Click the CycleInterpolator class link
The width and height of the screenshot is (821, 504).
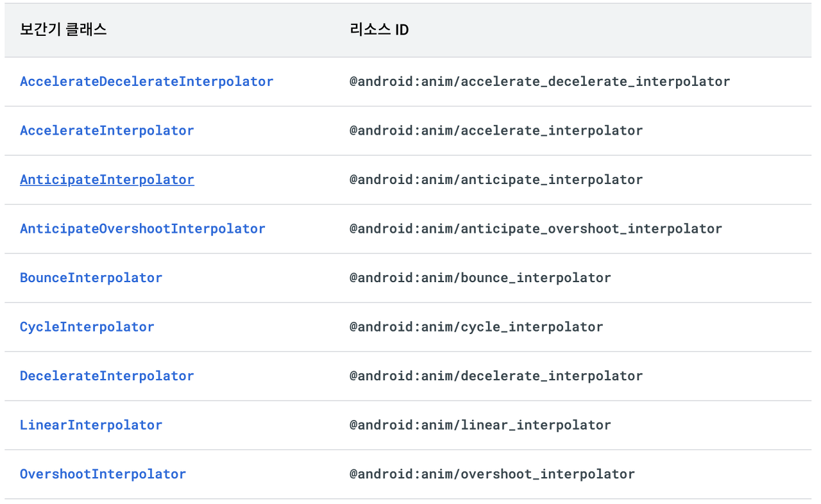[x=87, y=327]
